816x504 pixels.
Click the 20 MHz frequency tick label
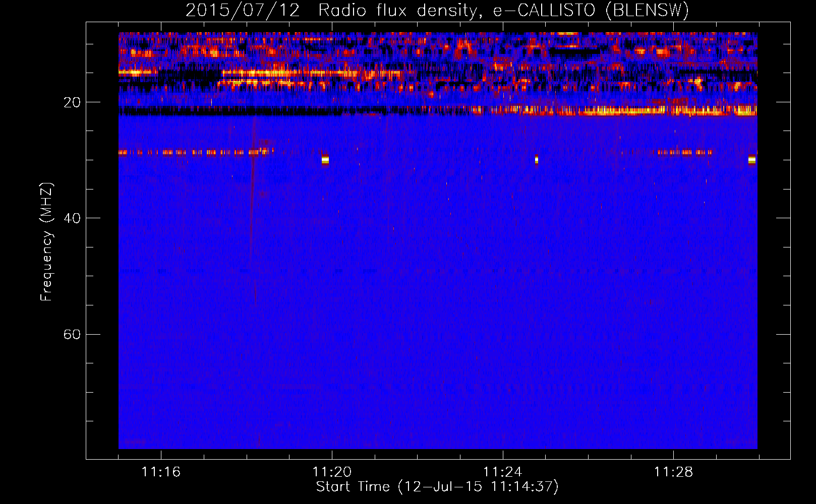coord(72,102)
